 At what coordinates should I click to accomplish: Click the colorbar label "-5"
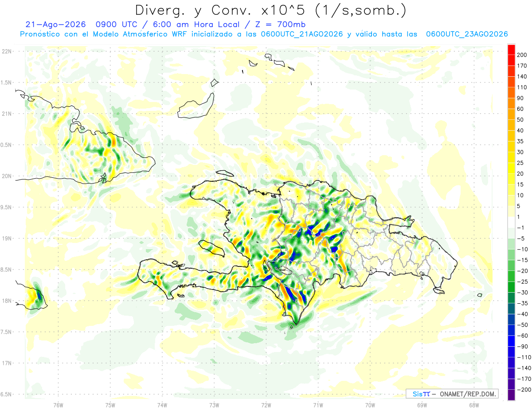click(x=521, y=239)
